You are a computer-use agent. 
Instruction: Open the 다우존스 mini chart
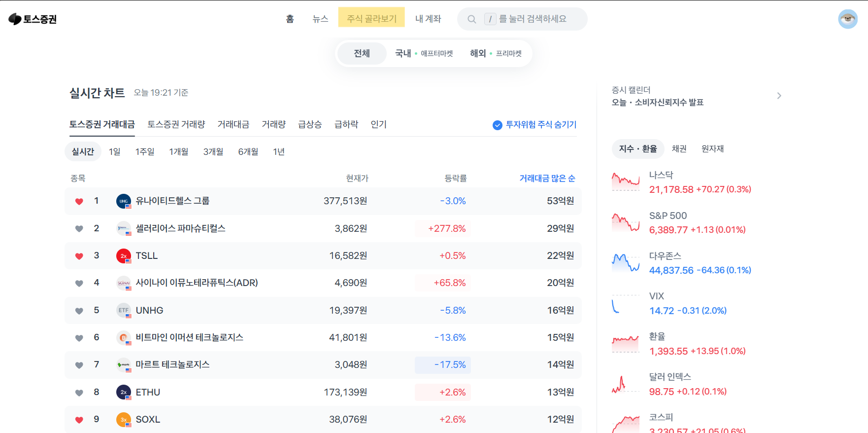point(626,262)
